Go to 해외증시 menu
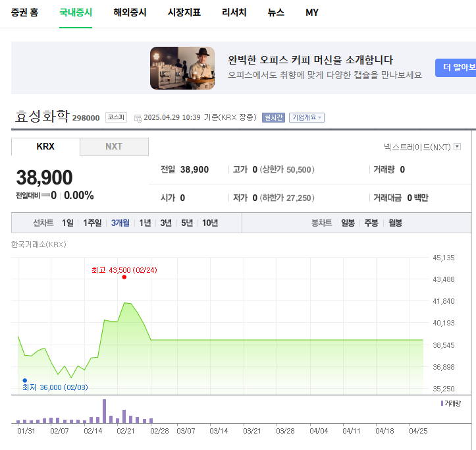Viewport: 476px width, 450px height. (130, 13)
